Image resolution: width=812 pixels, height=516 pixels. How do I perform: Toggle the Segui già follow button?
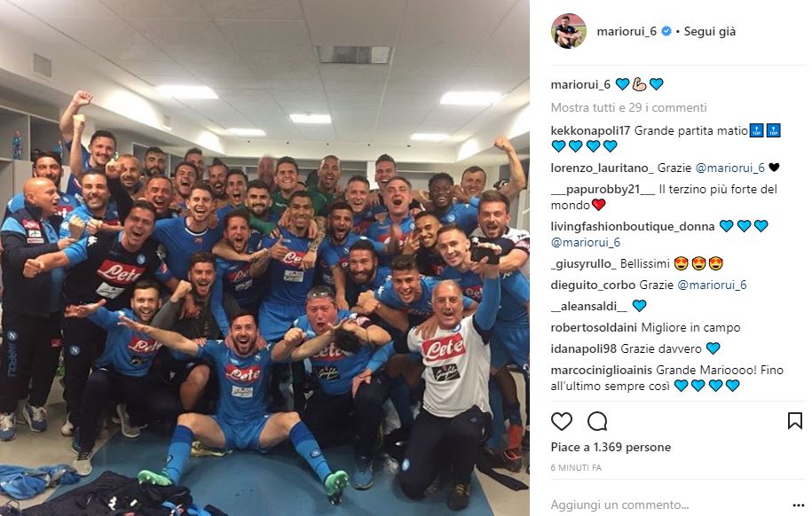point(709,32)
